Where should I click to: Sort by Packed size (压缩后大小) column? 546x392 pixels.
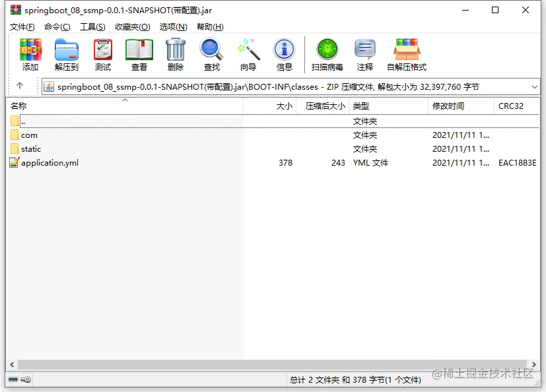tap(323, 106)
